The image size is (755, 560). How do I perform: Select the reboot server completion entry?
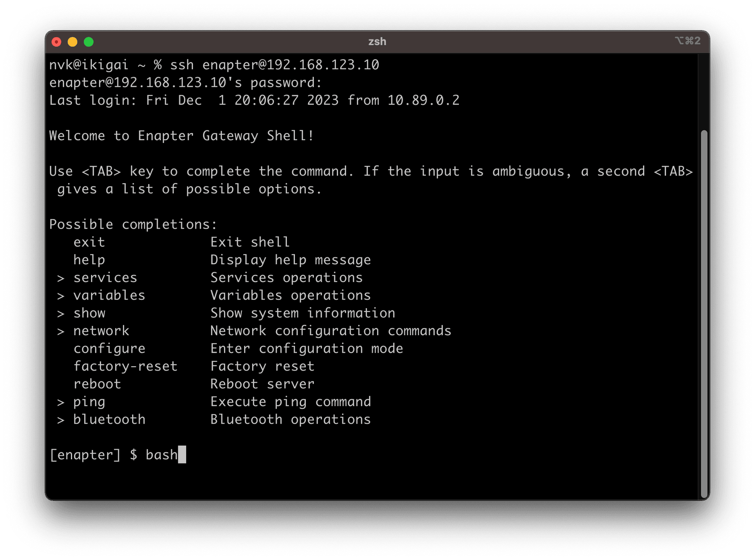(97, 383)
